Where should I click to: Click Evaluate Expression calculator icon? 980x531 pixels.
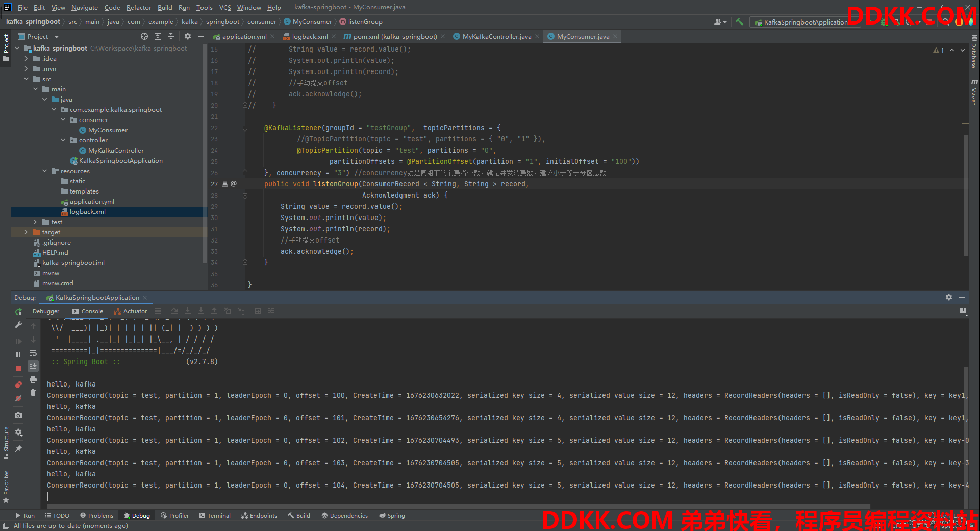258,311
